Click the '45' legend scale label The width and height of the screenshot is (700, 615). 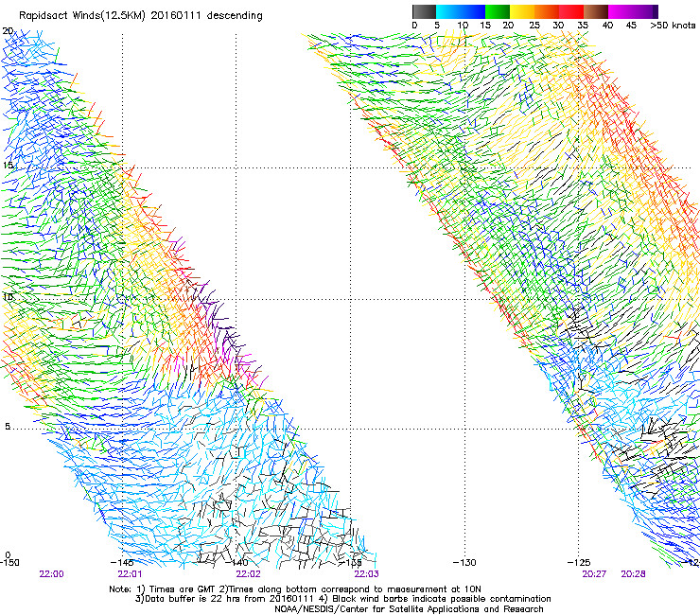(631, 26)
